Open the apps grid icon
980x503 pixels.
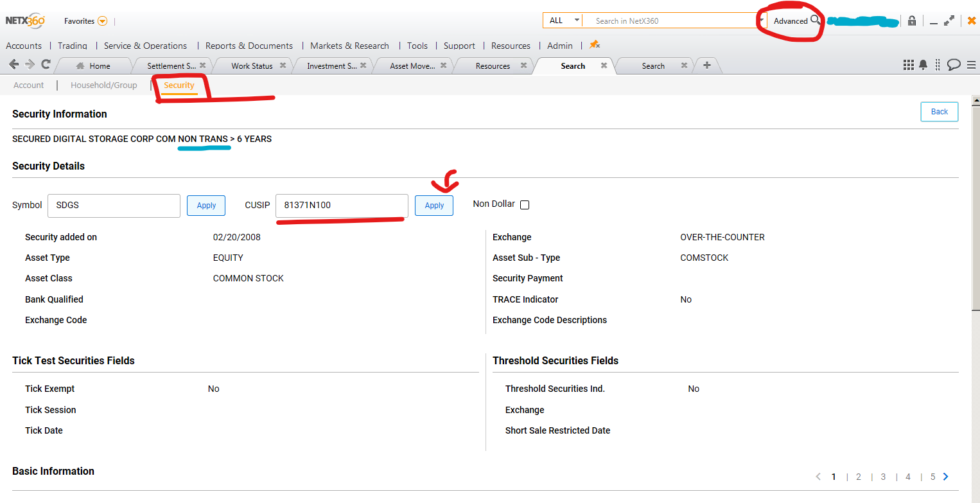[908, 65]
